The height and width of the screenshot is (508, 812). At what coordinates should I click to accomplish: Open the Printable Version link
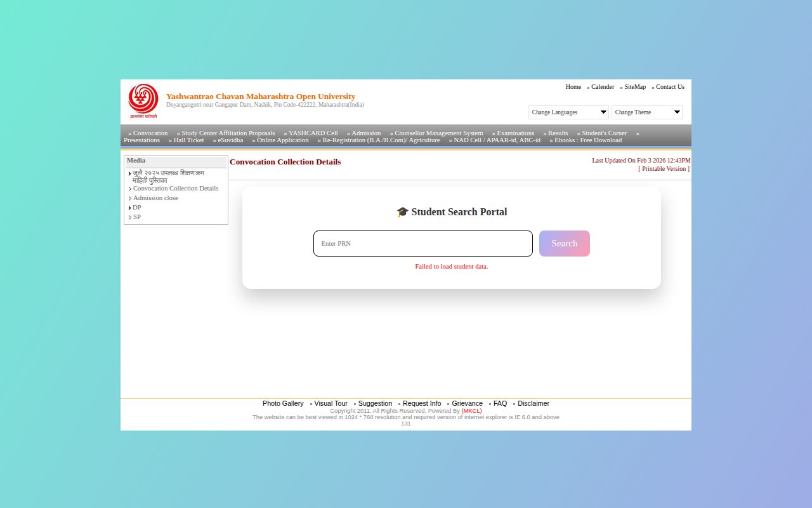664,169
